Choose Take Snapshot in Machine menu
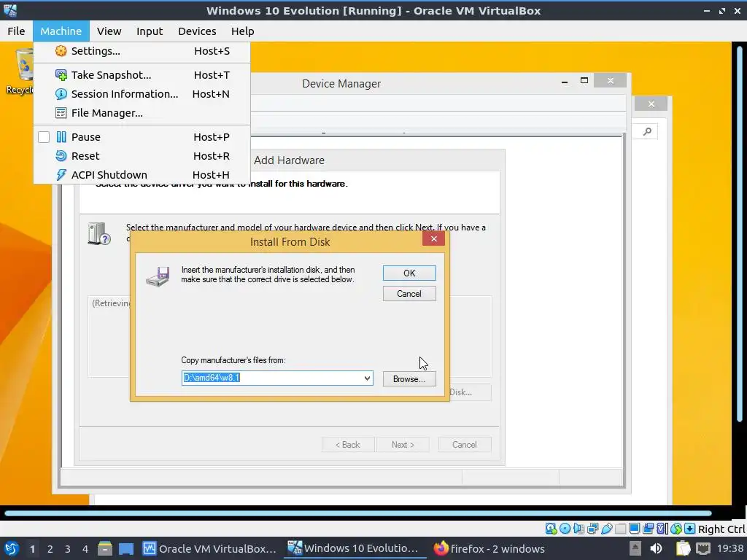 click(x=142, y=75)
